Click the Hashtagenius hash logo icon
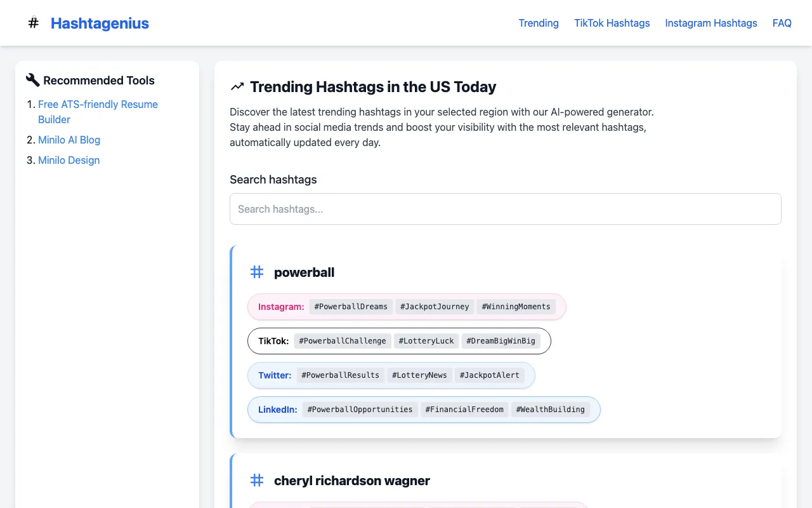 pos(34,23)
